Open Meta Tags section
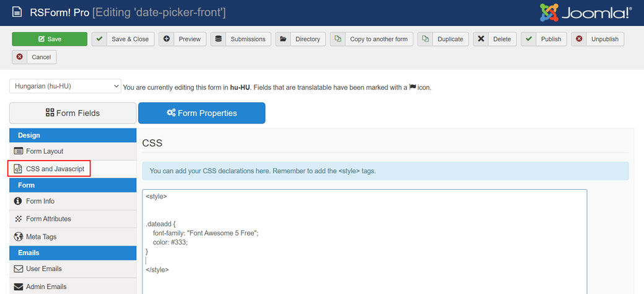Viewport: 644px width, 294px height. click(x=72, y=237)
